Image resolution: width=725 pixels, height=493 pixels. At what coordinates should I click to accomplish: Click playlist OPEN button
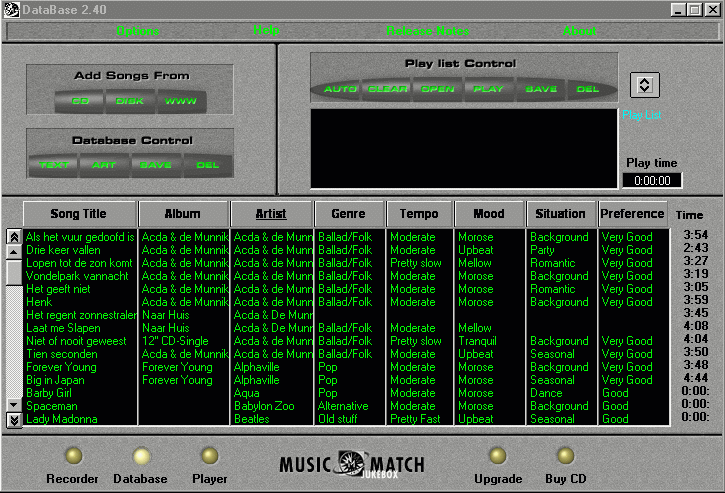click(x=437, y=89)
